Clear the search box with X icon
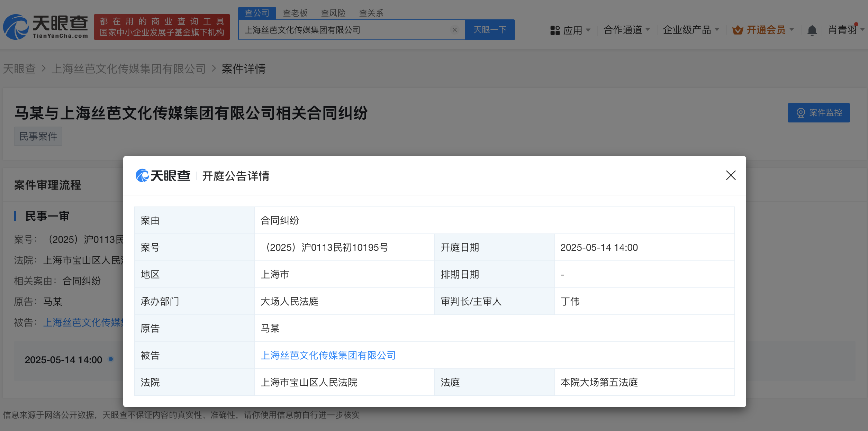 [455, 30]
